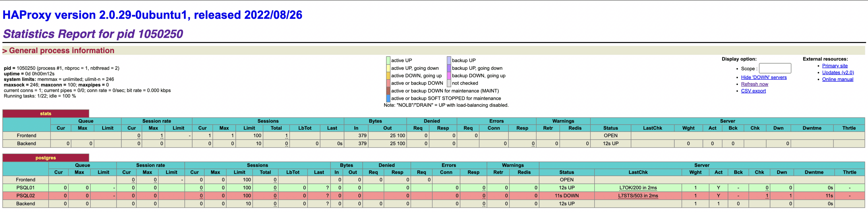Click Hide 'DOWN' servers link
This screenshot has width=868, height=213.
[763, 77]
